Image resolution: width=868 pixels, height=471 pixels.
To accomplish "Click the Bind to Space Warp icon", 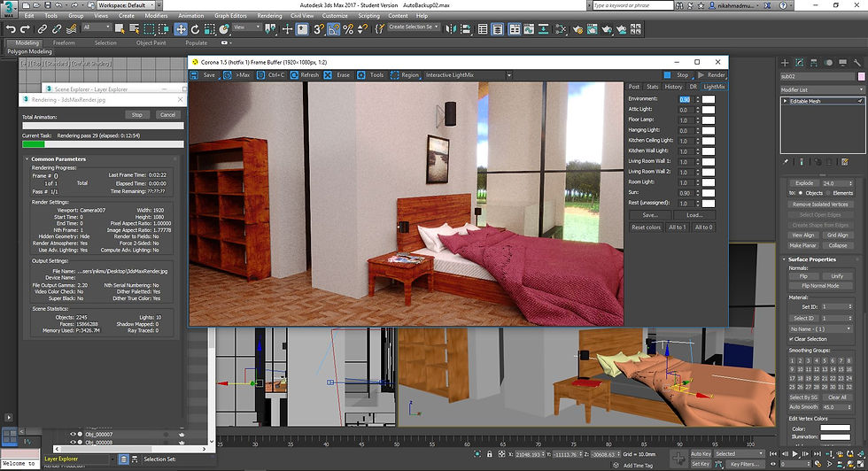I will 71,29.
